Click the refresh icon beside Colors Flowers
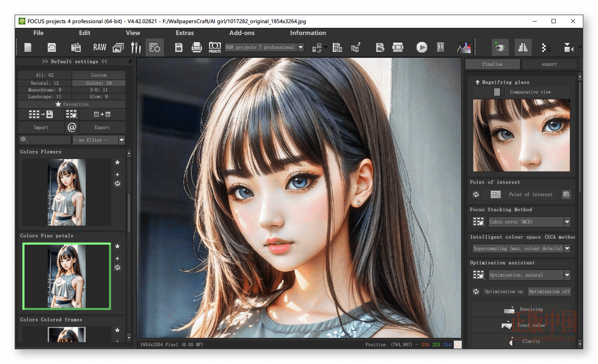Screen dimensions: 598x364 tap(117, 183)
